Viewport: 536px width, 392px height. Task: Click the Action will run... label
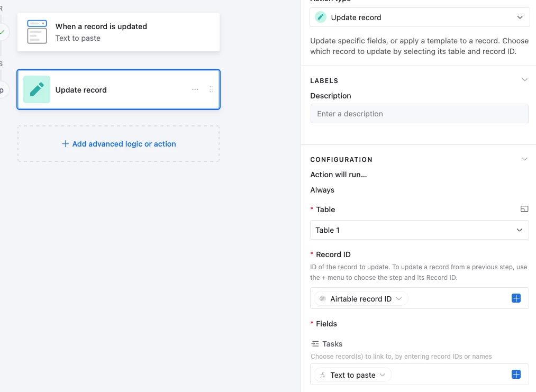pyautogui.click(x=339, y=175)
